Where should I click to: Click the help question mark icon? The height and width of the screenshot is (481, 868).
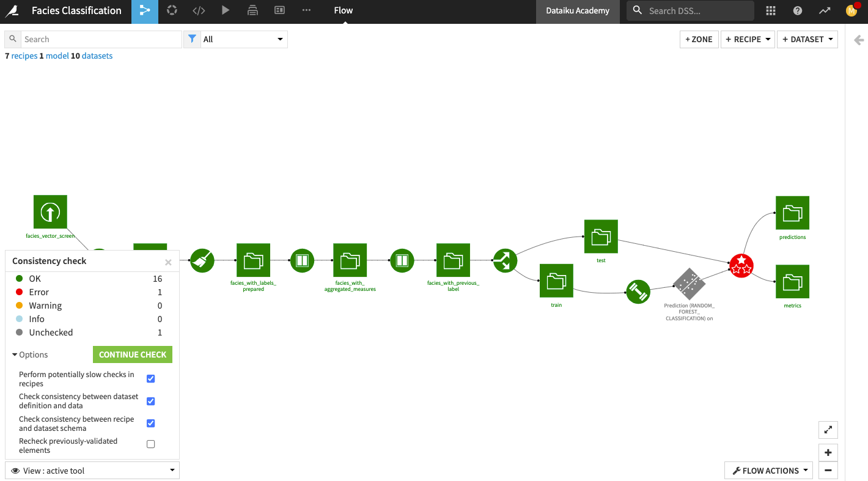coord(797,10)
